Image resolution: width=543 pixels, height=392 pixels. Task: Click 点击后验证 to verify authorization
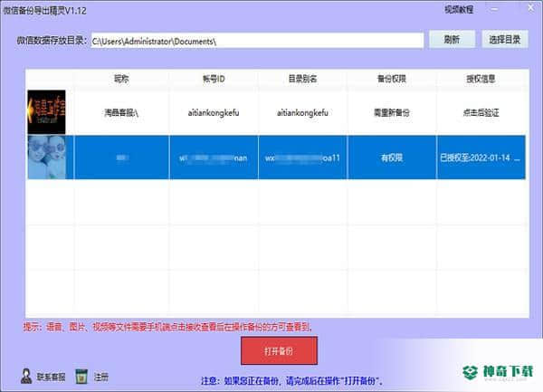point(481,112)
